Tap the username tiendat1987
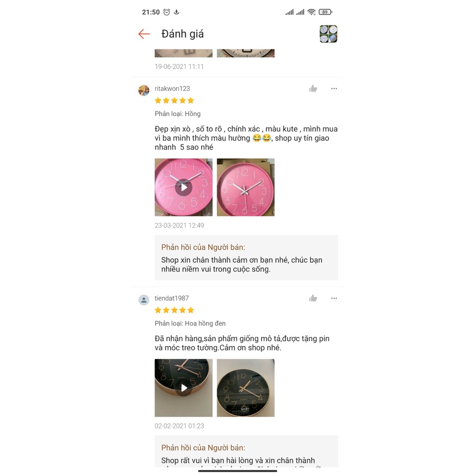476x476 pixels. (172, 299)
